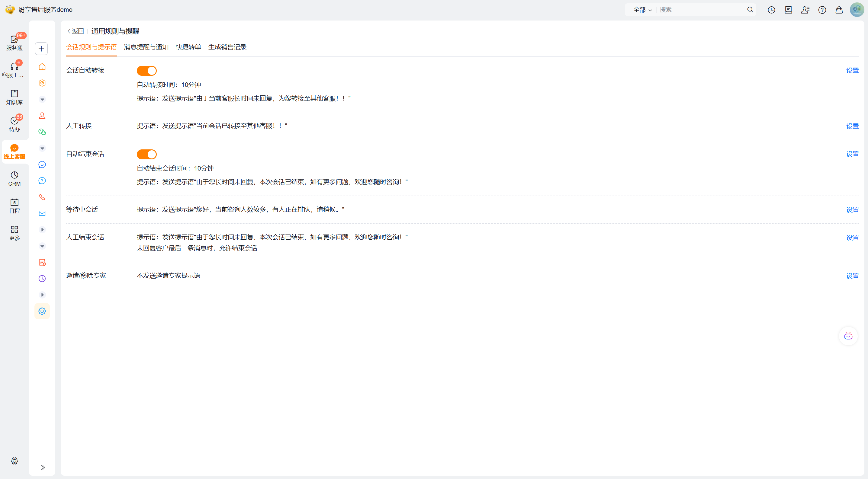This screenshot has height=479, width=868.
Task: Click the 搜索 search input field
Action: pyautogui.click(x=701, y=10)
